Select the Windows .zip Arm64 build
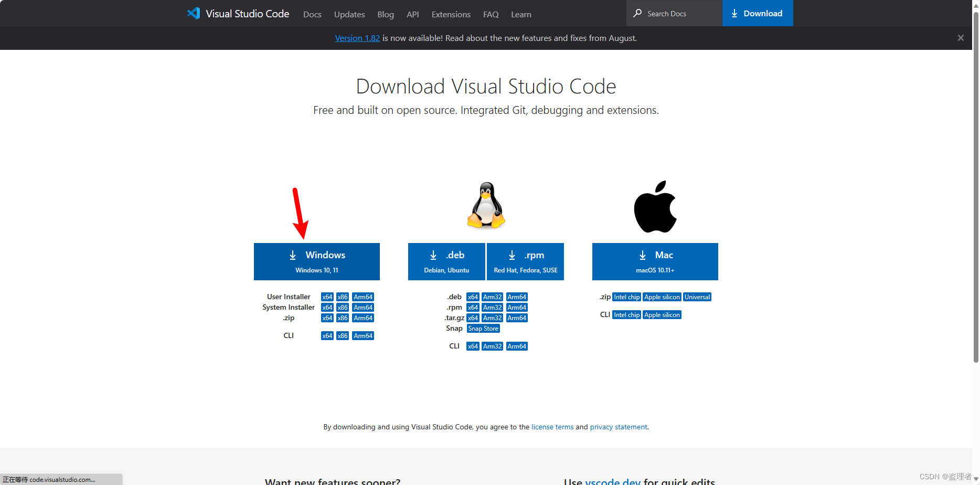The height and width of the screenshot is (485, 980). [x=363, y=318]
